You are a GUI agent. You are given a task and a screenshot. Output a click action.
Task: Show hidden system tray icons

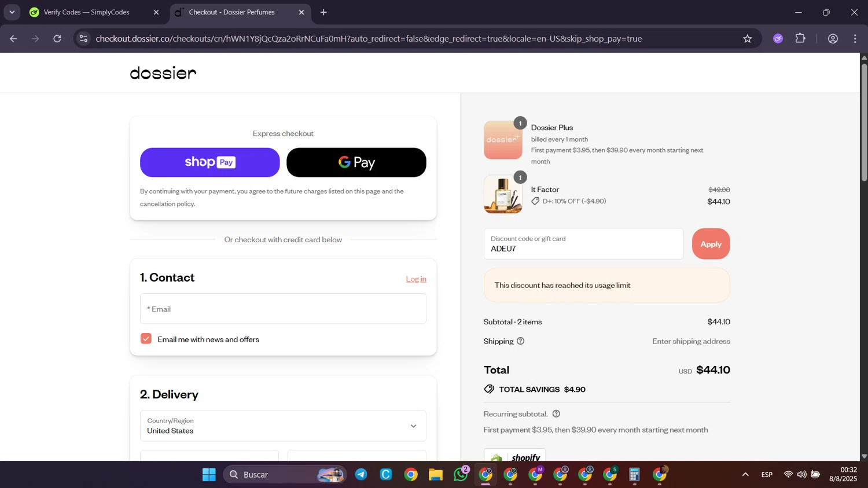click(x=745, y=475)
